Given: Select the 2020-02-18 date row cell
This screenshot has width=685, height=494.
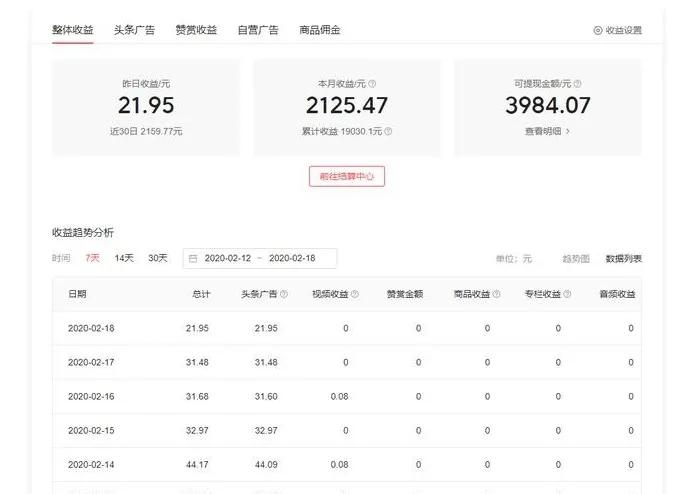Looking at the screenshot, I should click(91, 328).
